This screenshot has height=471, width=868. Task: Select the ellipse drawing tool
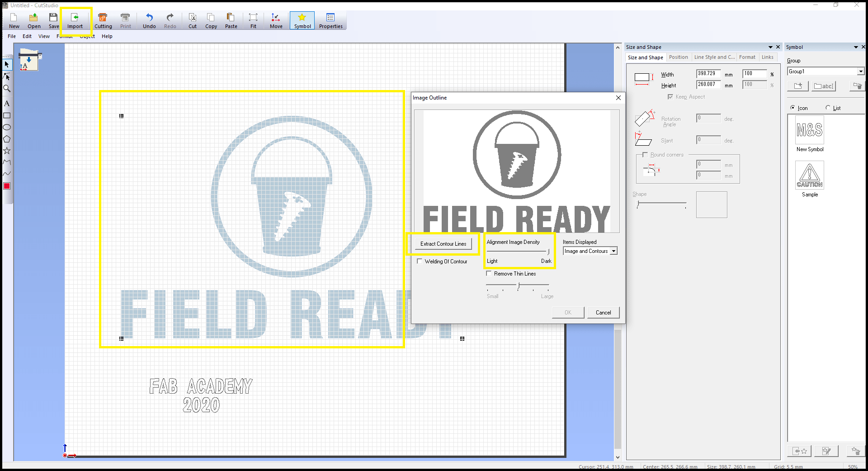(x=7, y=128)
